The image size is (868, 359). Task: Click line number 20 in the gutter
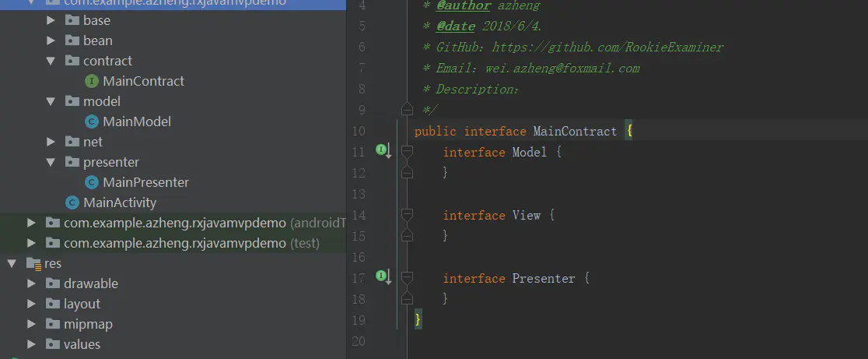coord(358,341)
